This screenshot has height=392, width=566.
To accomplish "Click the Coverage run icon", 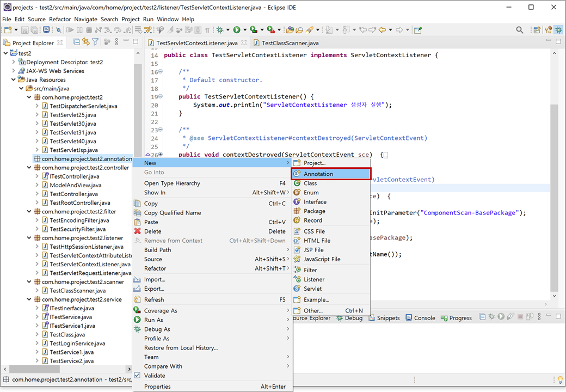I will click(254, 30).
